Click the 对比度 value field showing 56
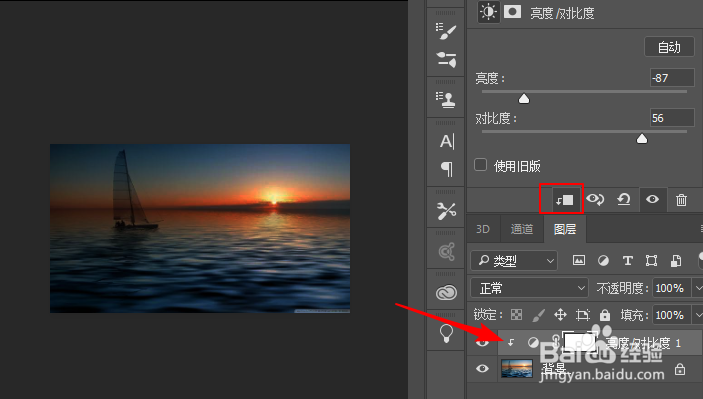This screenshot has width=703, height=399. [672, 118]
